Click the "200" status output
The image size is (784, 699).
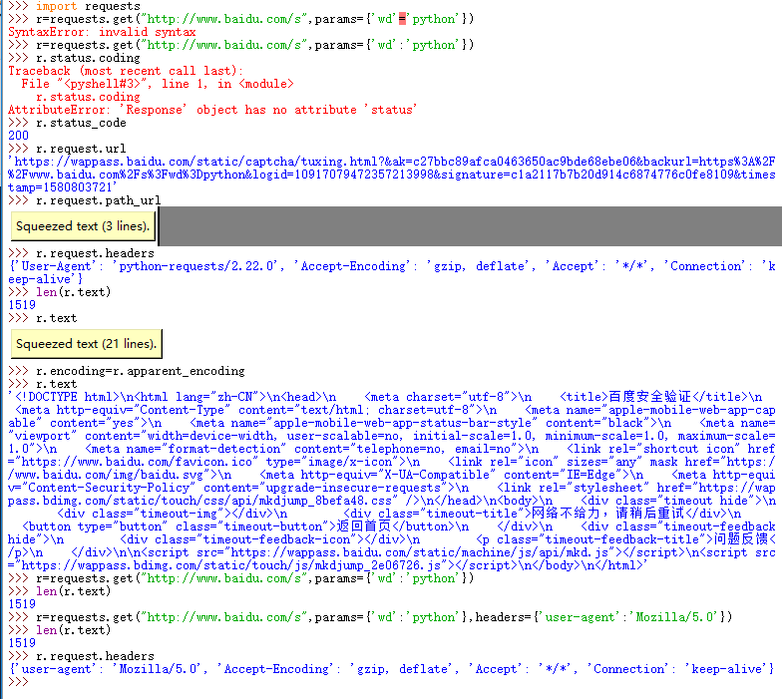(x=19, y=136)
